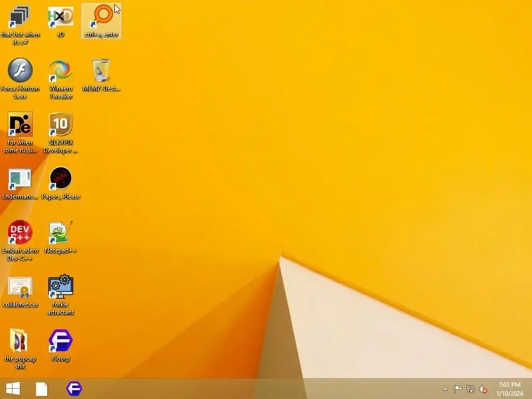The image size is (532, 399).
Task: Open clock showing 7:03 PM 1/10/2024
Action: 510,389
